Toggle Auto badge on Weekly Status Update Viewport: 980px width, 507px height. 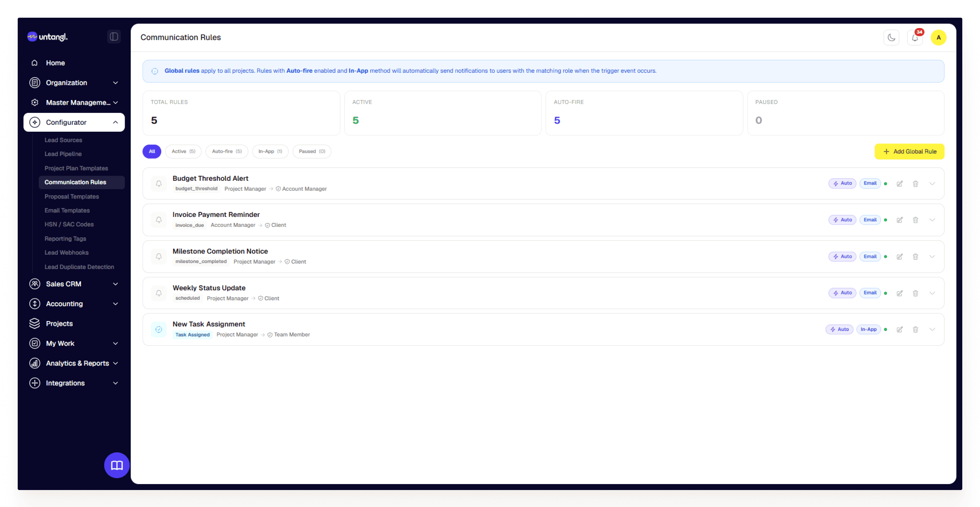click(842, 293)
